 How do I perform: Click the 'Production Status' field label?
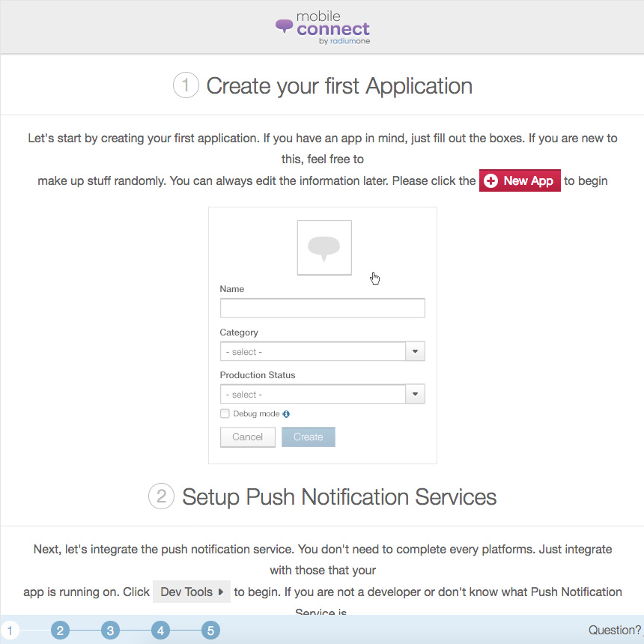tap(258, 375)
